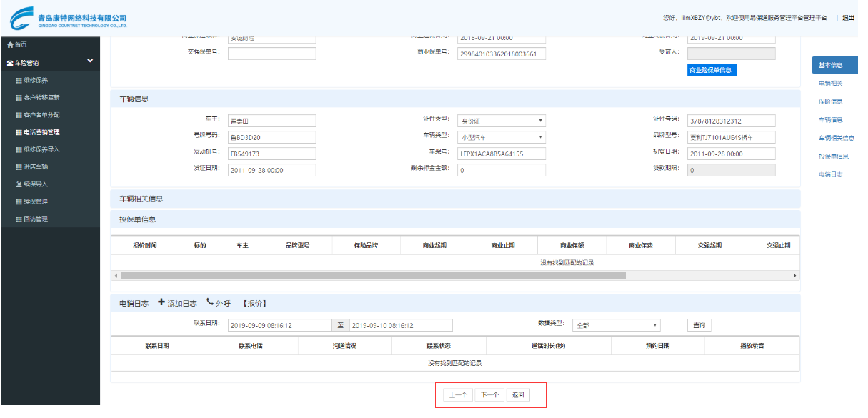This screenshot has width=868, height=418.
Task: Click the 投保单 table horizontal scrollbar
Action: (373, 275)
